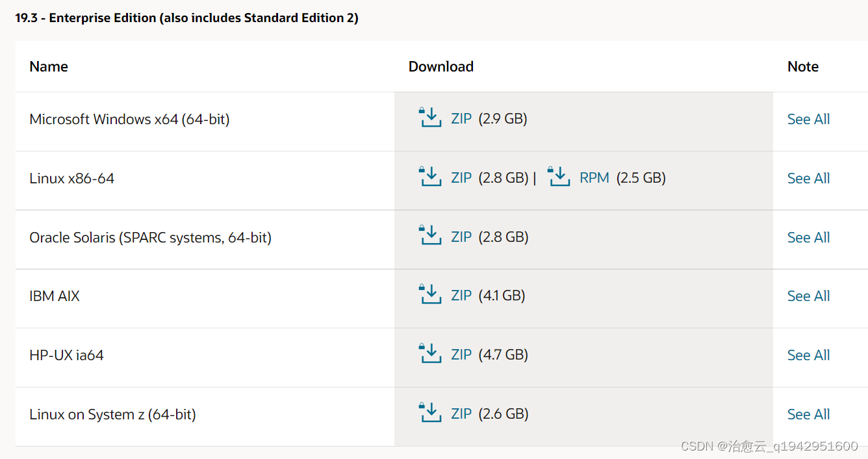Click Oracle Solaris ZIP download icon

430,236
